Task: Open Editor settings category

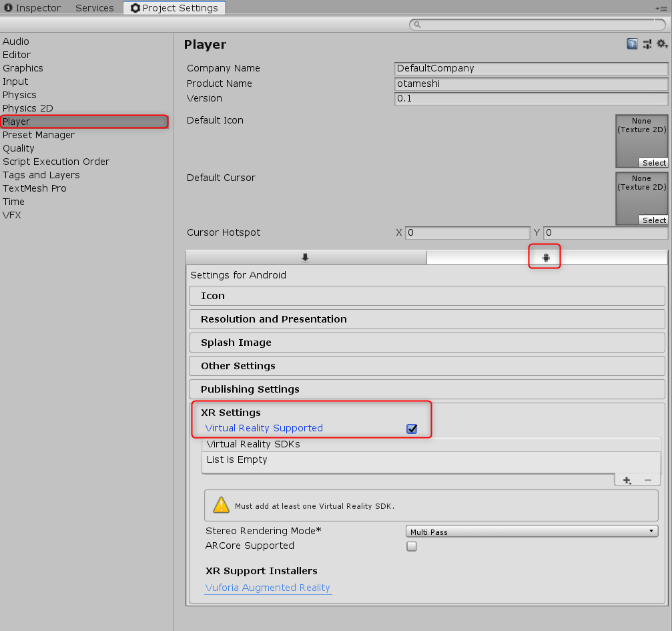Action: point(85,55)
